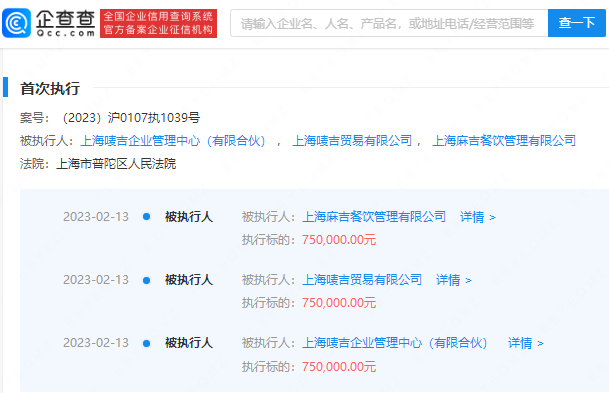Click the 查一下 search button
Screen dimensions: 609x393
pos(577,23)
